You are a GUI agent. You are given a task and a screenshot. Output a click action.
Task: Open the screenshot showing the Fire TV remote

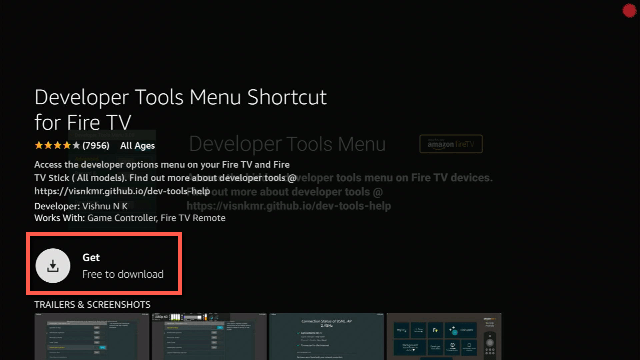(x=444, y=336)
